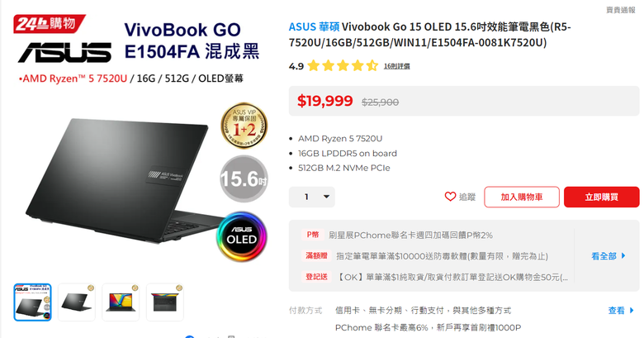The image size is (644, 338).
Task: Select the second laptop thumbnail
Action: tap(77, 302)
